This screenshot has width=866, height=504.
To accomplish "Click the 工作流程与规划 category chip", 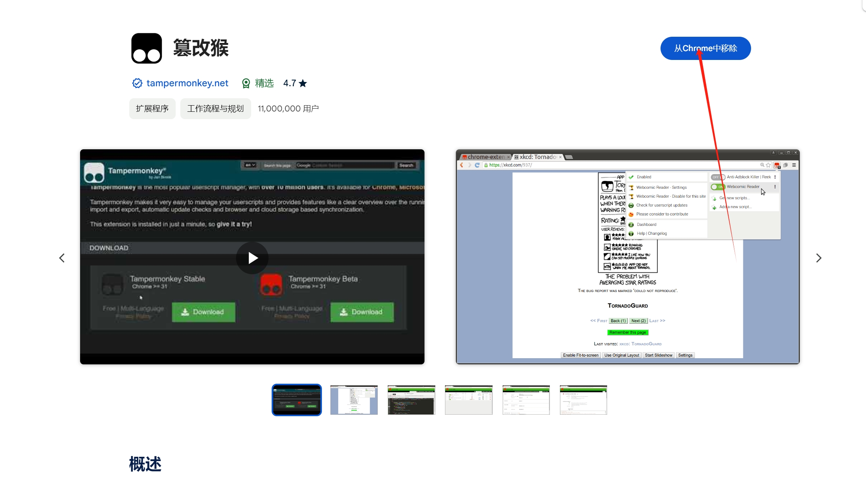I will (216, 109).
